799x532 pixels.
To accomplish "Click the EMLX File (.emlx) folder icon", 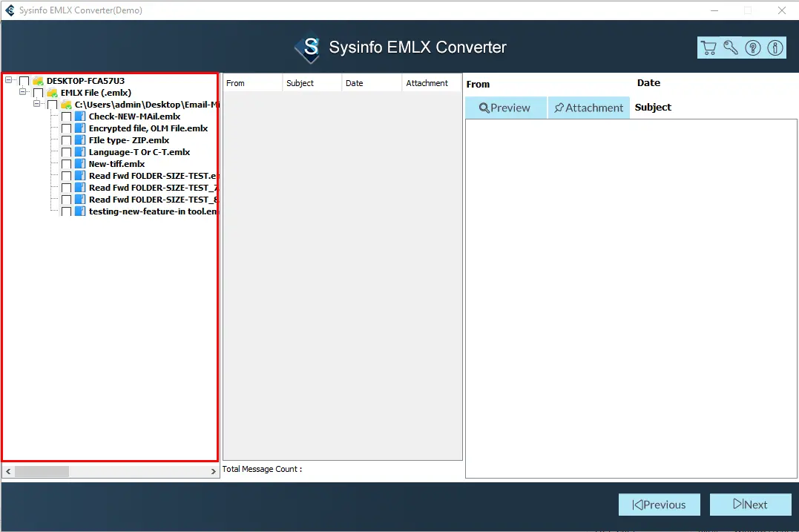I will click(52, 93).
